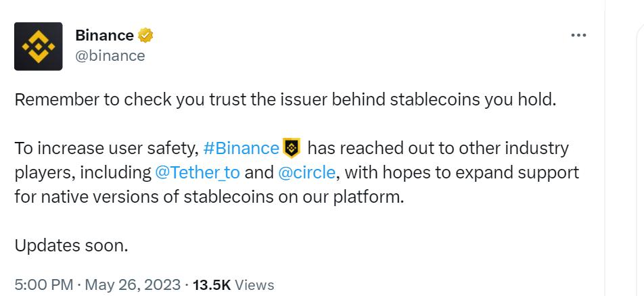This screenshot has width=644, height=296.
Task: Click the Binance hashtag emoji icon
Action: click(292, 148)
